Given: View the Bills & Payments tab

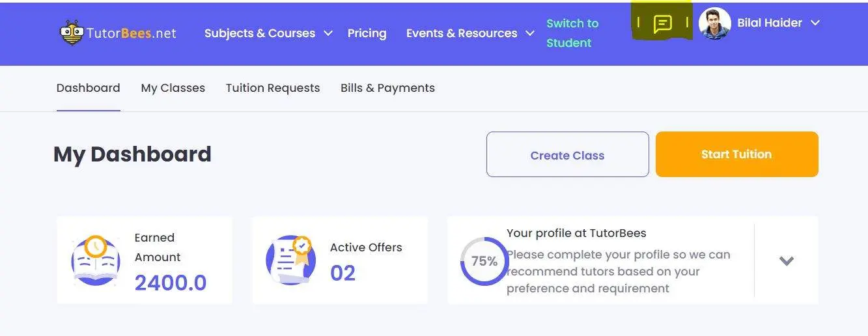Looking at the screenshot, I should [387, 88].
